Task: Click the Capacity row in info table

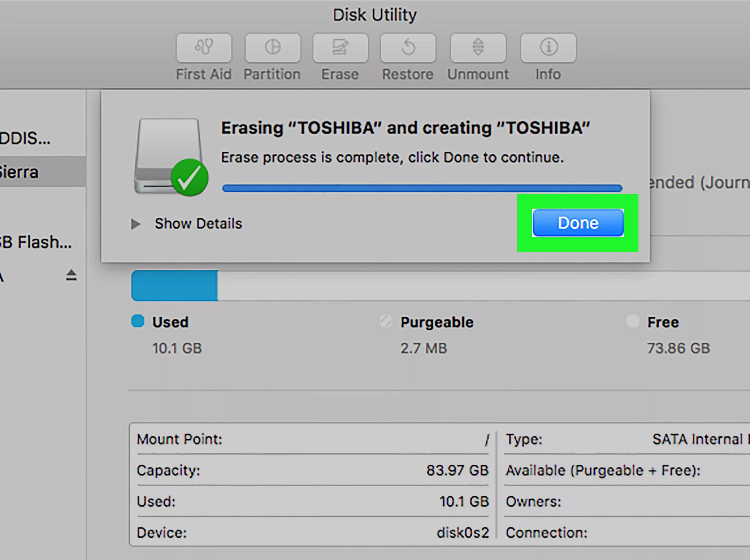Action: [x=312, y=470]
